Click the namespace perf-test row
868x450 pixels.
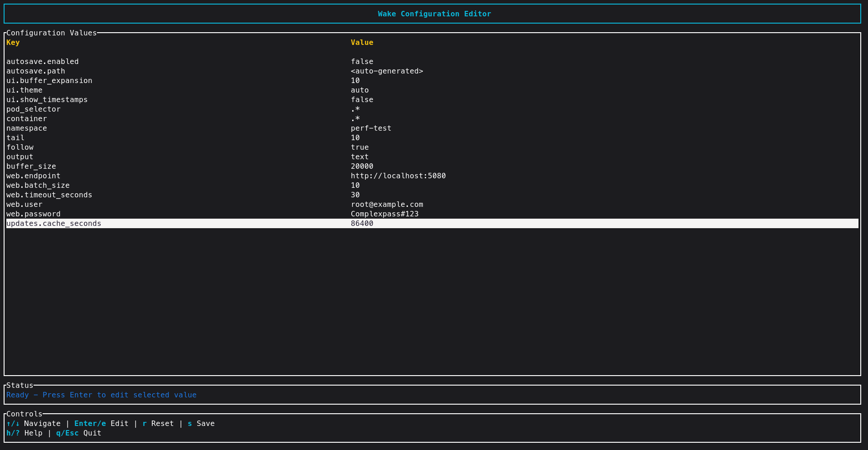[27, 128]
